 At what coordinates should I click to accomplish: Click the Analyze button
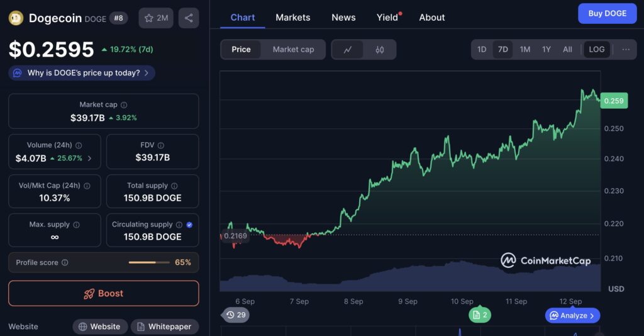tap(572, 315)
